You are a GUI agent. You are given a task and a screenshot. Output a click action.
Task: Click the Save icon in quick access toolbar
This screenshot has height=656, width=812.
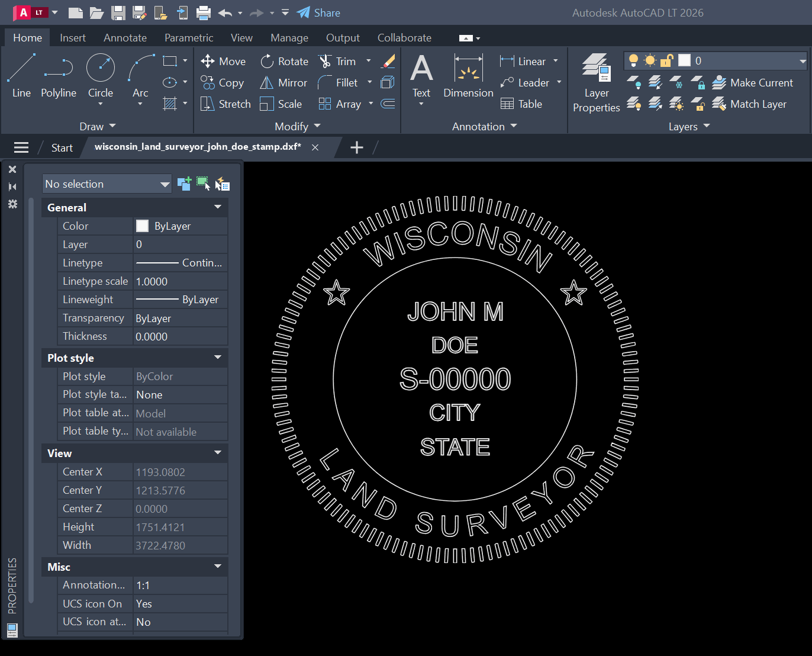tap(118, 12)
